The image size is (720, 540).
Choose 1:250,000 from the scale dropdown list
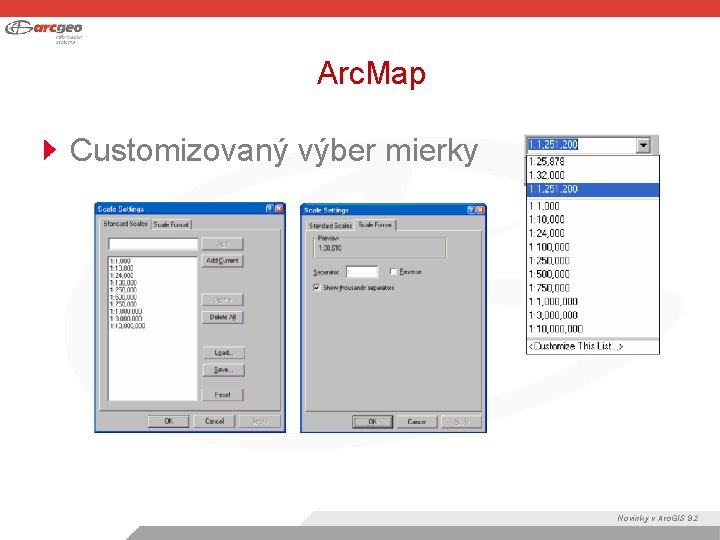pyautogui.click(x=592, y=261)
